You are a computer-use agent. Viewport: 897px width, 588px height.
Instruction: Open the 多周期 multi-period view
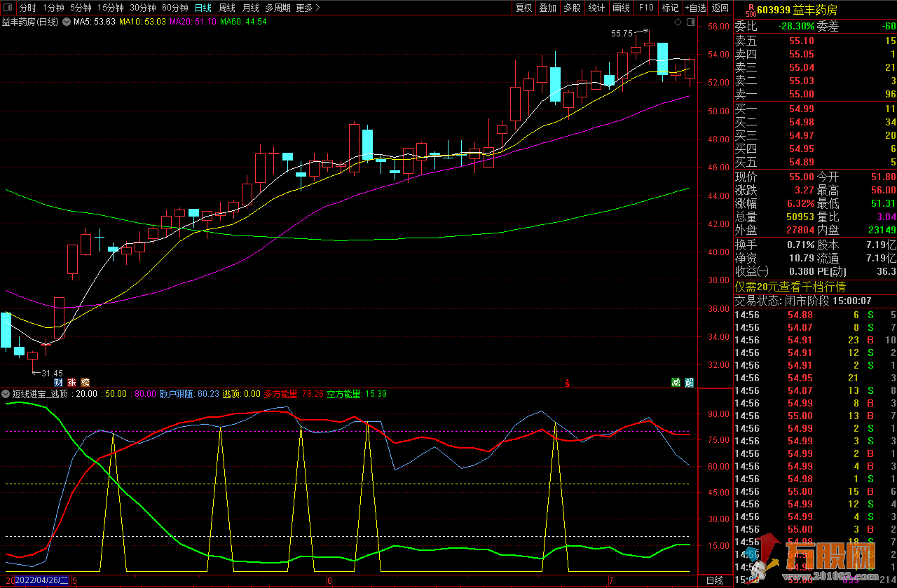coord(278,8)
